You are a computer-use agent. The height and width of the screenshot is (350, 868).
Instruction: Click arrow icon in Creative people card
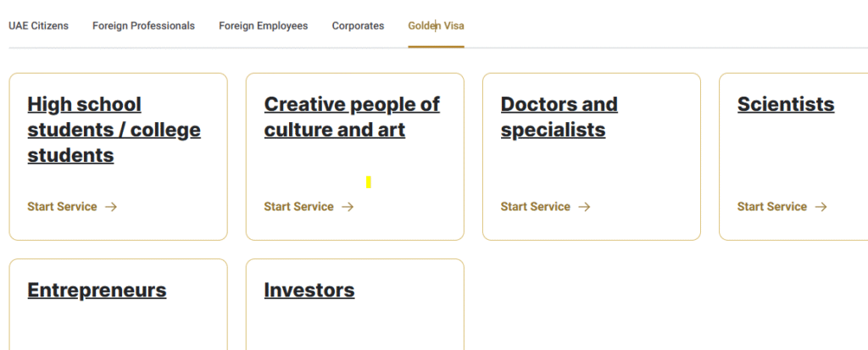point(348,207)
